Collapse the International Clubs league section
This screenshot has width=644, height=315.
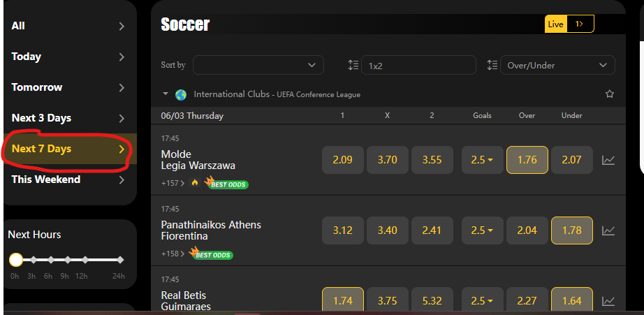point(166,94)
